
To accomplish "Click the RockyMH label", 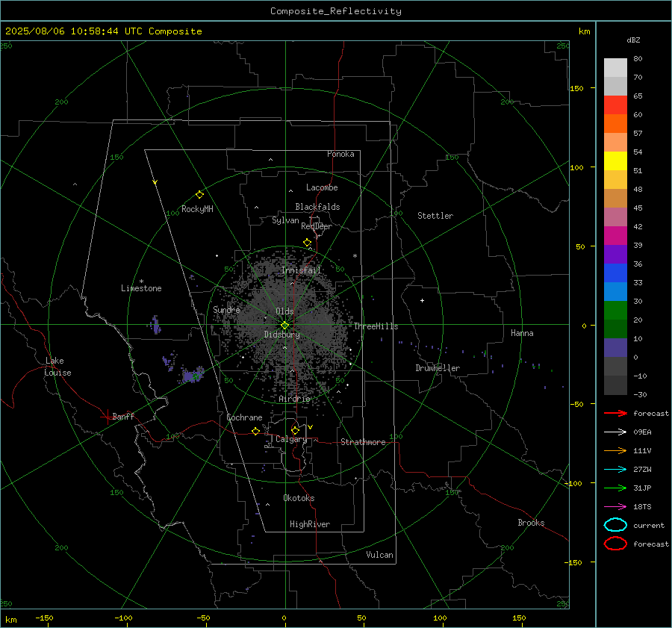I will [197, 209].
